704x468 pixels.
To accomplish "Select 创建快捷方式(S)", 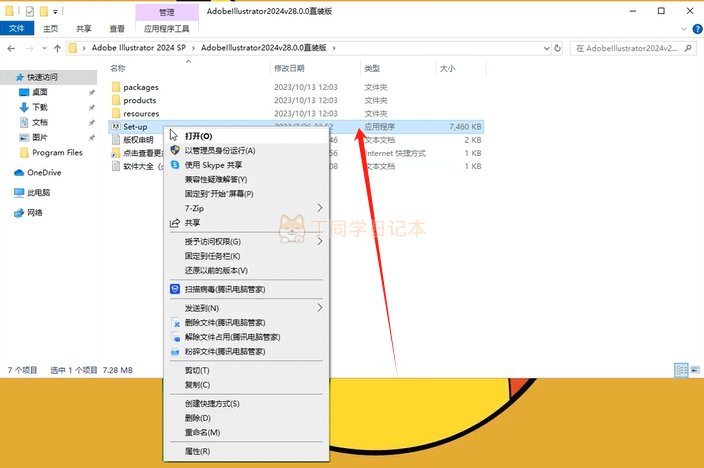I will (246, 403).
